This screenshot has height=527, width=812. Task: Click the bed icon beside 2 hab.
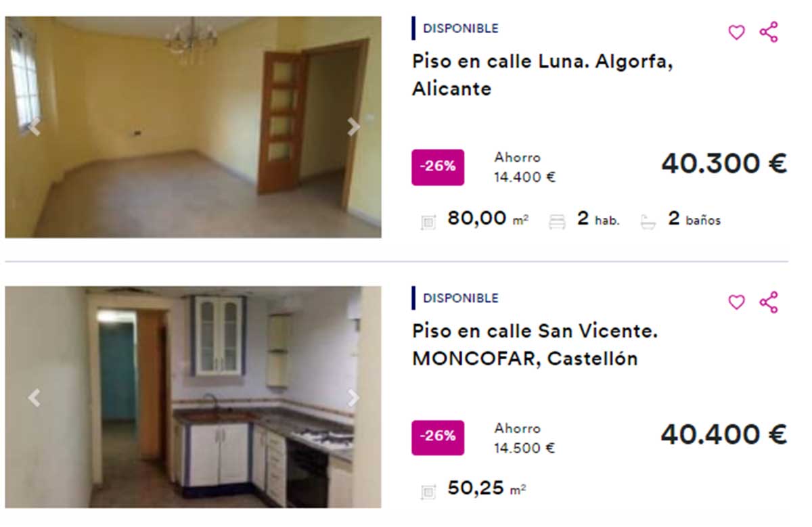pos(557,221)
